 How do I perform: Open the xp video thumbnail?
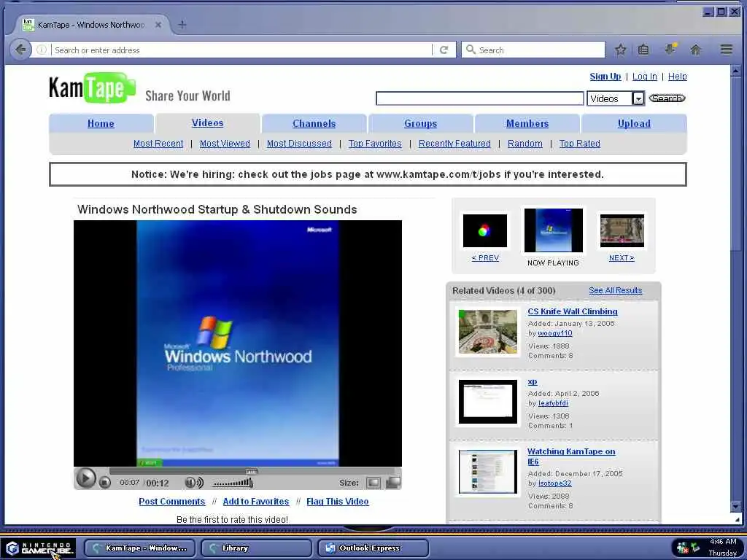point(488,402)
